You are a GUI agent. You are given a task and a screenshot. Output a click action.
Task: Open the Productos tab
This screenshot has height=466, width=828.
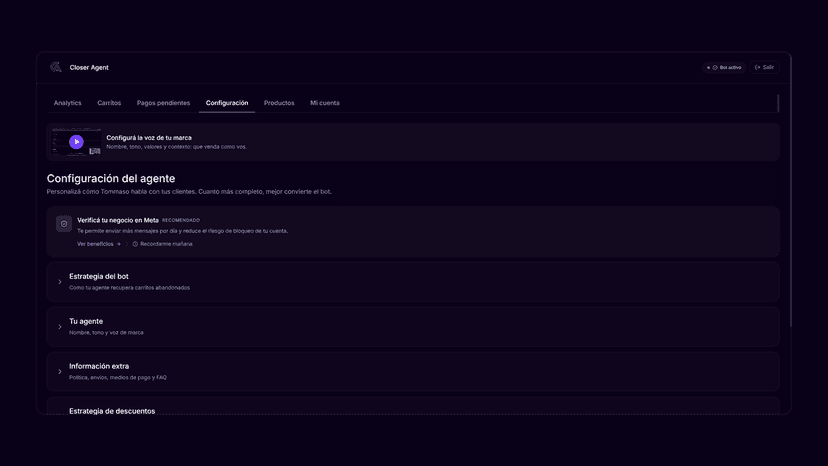pos(279,103)
